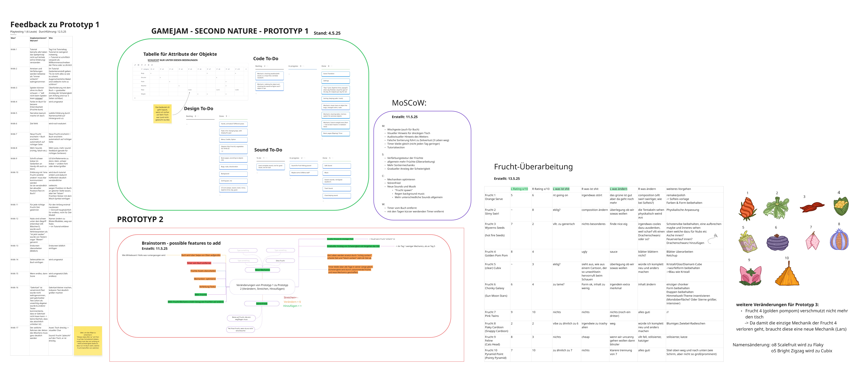
Task: Click the 'Feedback zu Prototyp 1' heading
Action: point(55,24)
